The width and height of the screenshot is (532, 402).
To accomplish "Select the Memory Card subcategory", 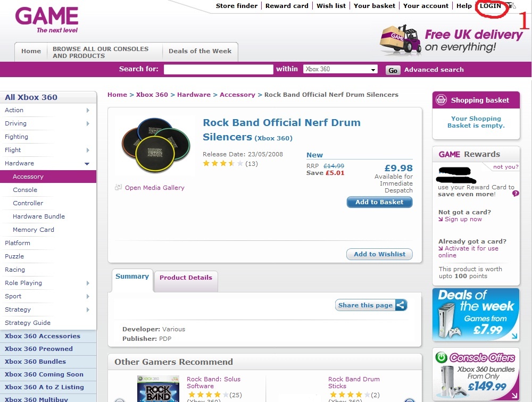I will [33, 230].
